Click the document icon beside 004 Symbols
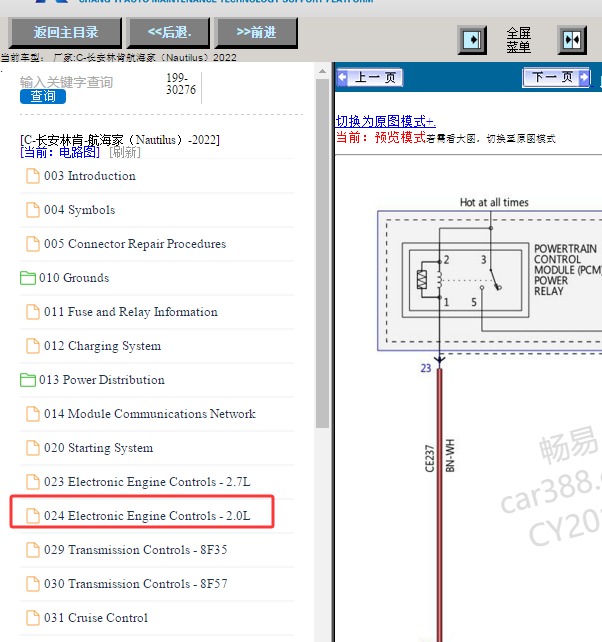Screen dimensions: 602x642 point(33,210)
